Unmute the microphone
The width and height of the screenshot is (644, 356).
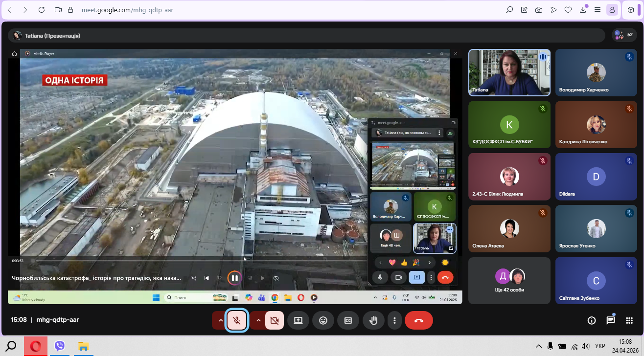[x=237, y=320]
